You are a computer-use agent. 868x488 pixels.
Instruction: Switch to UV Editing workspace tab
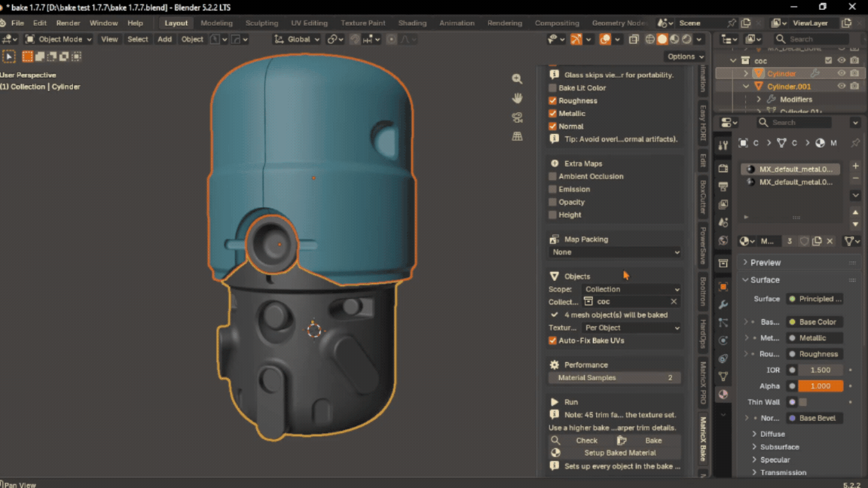[310, 23]
